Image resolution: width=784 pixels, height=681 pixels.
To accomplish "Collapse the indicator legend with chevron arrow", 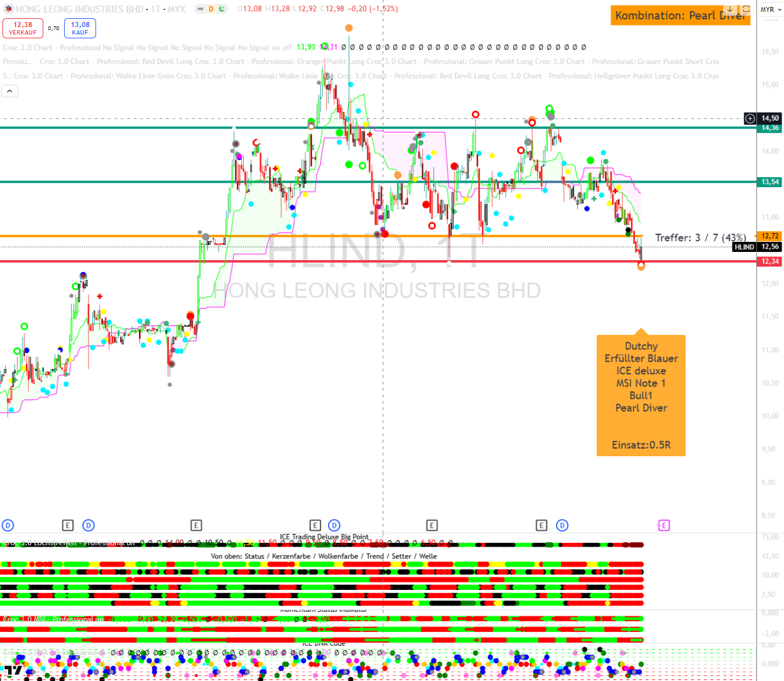I will point(9,91).
